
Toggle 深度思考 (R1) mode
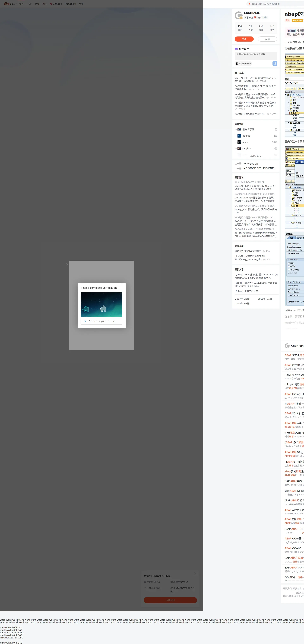click(243, 63)
